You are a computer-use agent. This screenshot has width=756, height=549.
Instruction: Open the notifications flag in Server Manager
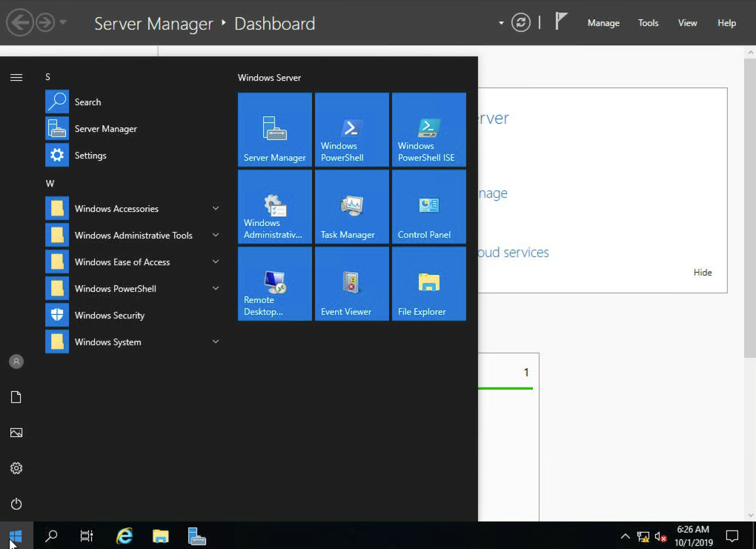click(x=561, y=22)
